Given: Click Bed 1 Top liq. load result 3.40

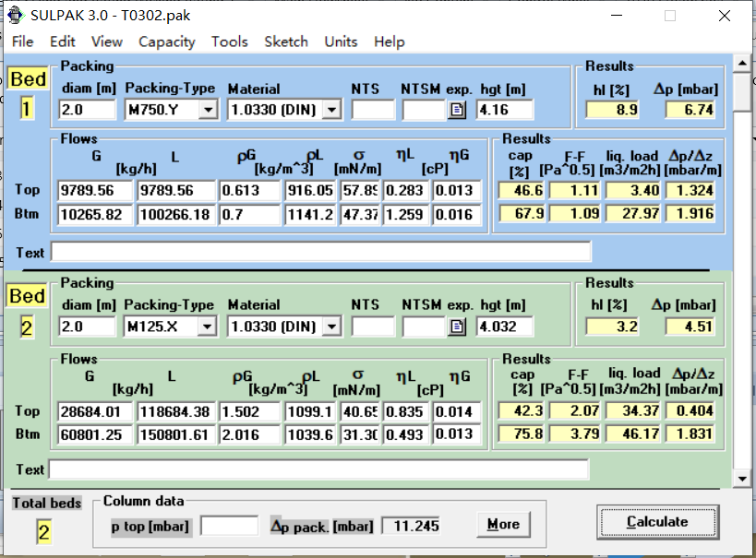Looking at the screenshot, I should tap(633, 190).
